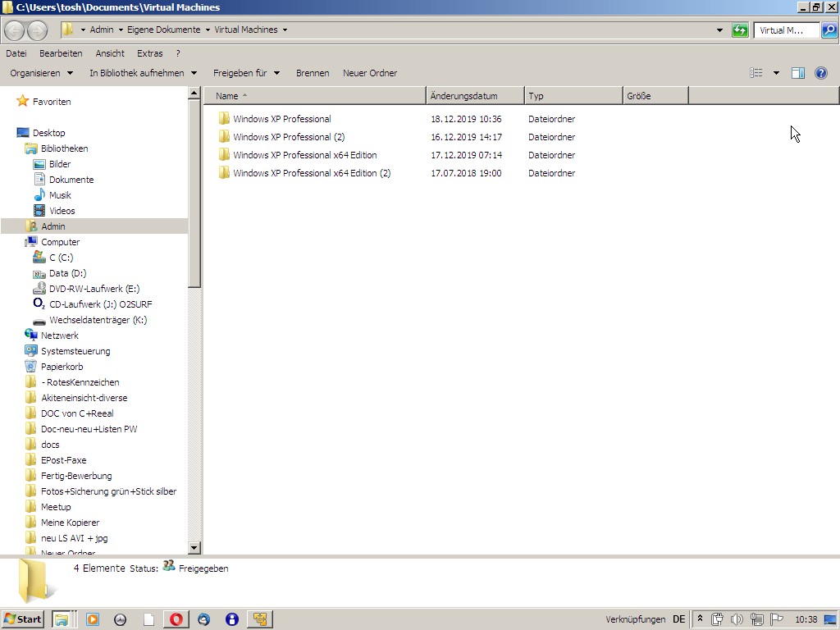Sort by the Änderungsdatum column header
The width and height of the screenshot is (840, 630).
[475, 96]
